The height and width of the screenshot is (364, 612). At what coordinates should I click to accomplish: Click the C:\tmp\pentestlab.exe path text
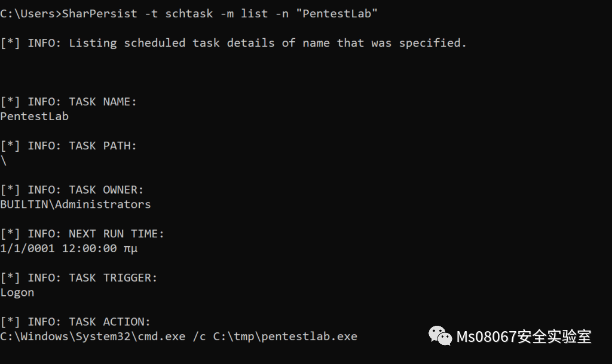point(285,337)
